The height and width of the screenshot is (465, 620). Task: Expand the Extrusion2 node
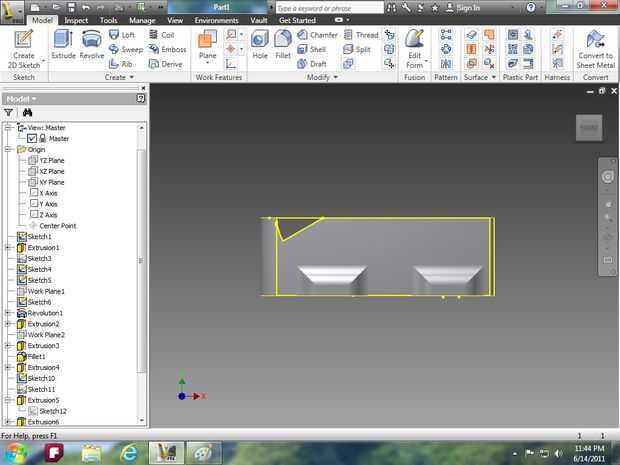click(8, 324)
